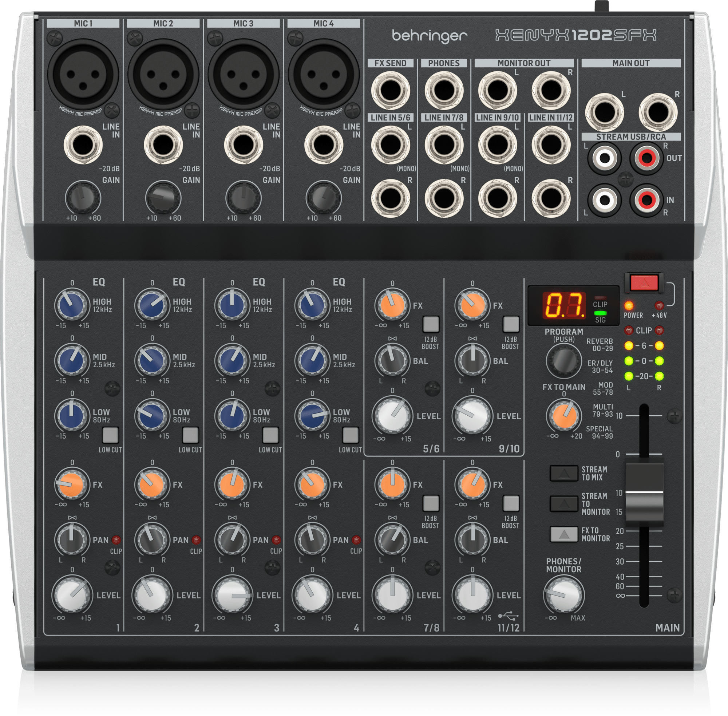
Task: Click channel 4 LOW 80 Hz EQ knob
Action: [312, 416]
